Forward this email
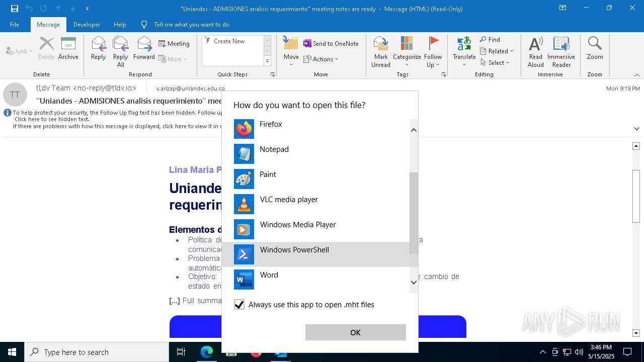 click(x=144, y=48)
